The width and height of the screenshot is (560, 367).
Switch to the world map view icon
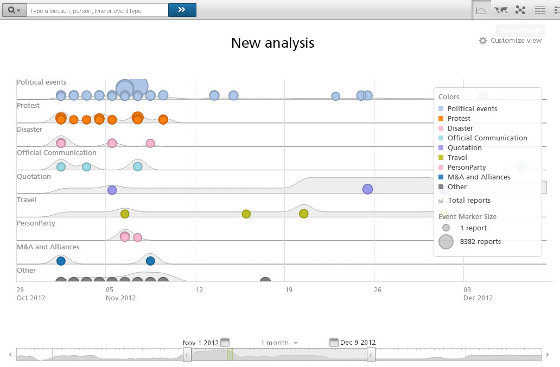click(501, 10)
